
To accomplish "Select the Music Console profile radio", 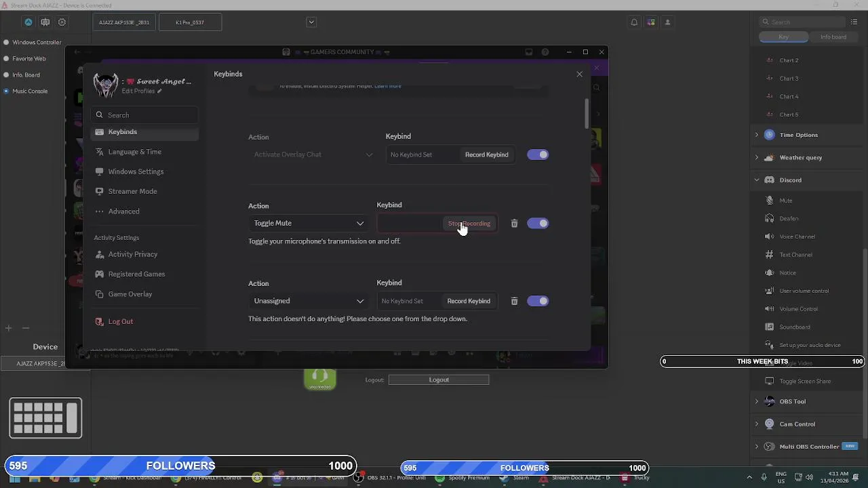I will (x=6, y=91).
